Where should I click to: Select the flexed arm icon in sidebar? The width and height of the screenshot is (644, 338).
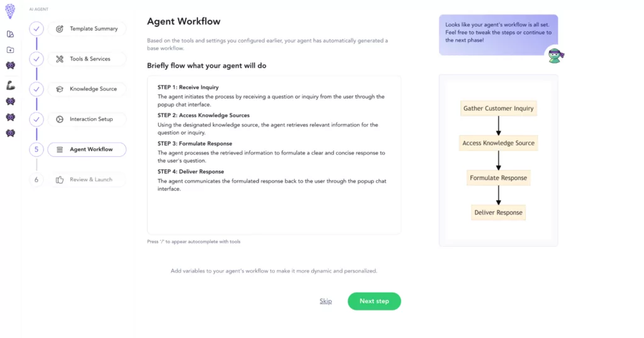pyautogui.click(x=10, y=85)
